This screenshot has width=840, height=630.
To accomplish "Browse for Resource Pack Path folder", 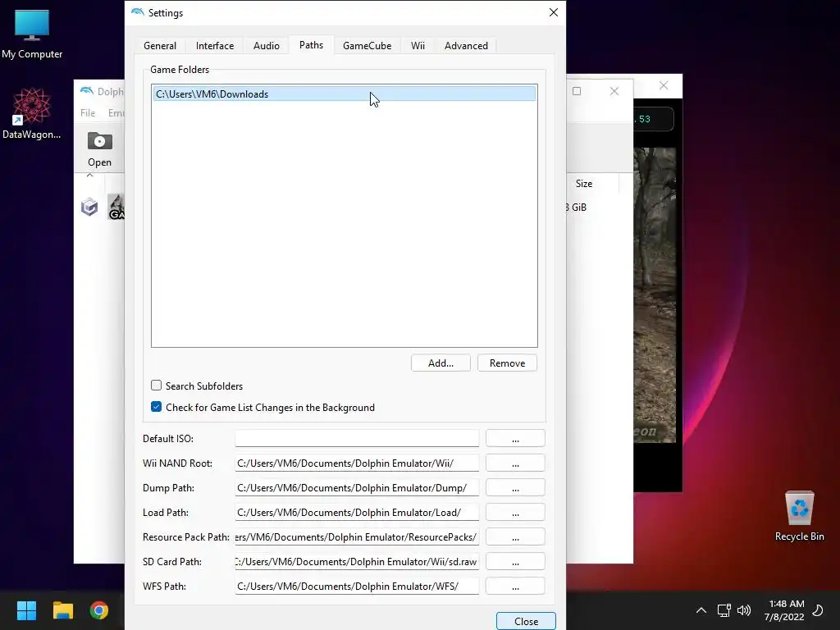I will [515, 536].
